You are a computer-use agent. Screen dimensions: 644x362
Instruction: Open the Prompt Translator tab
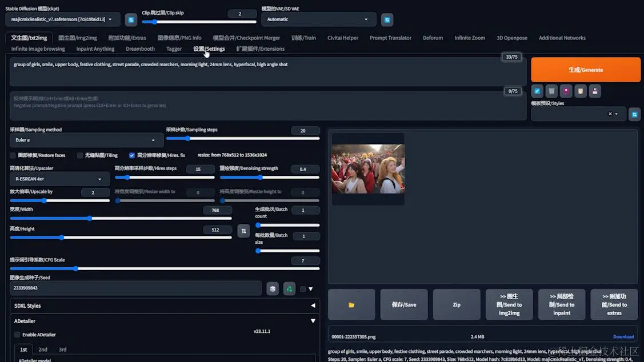pos(390,38)
